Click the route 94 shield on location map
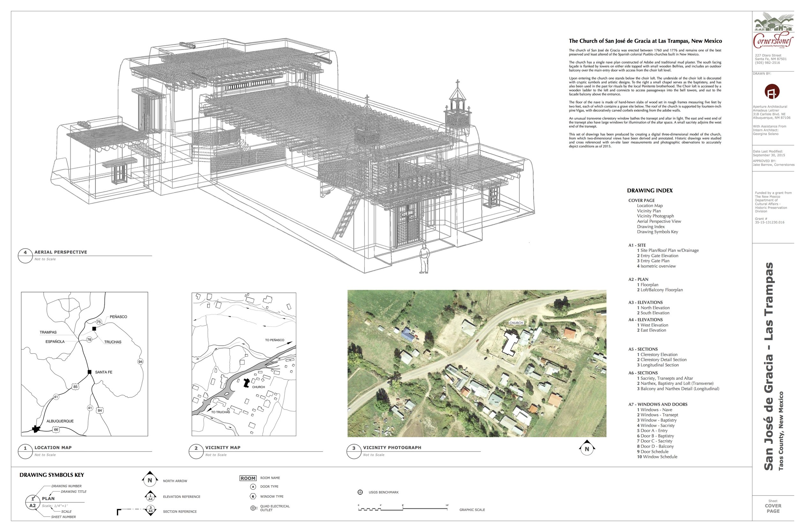This screenshot has height=532, width=798. (x=140, y=361)
